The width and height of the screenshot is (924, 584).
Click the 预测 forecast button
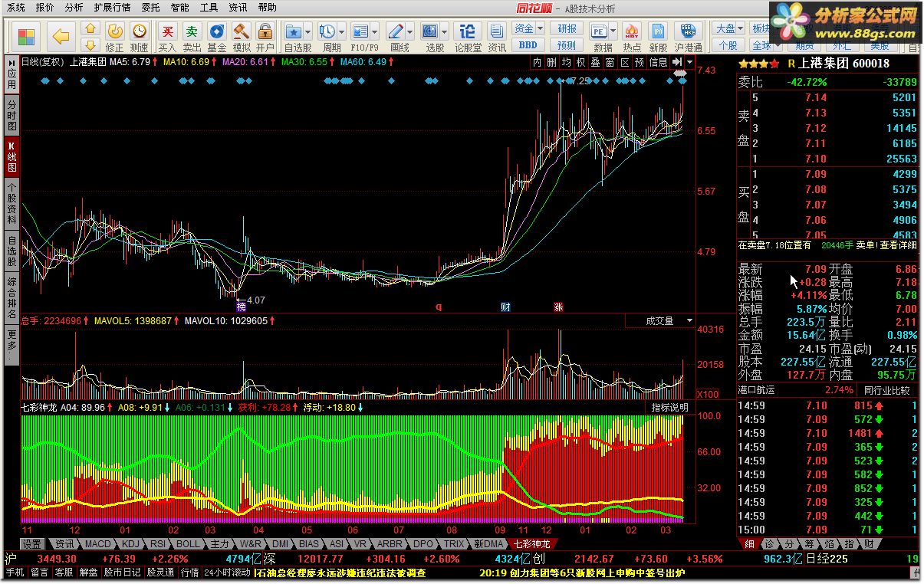(x=567, y=45)
